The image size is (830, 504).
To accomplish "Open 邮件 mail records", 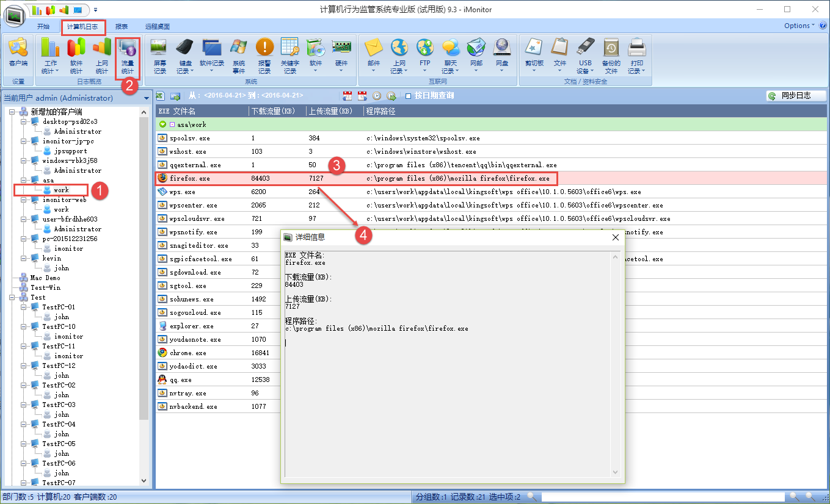I will 373,56.
